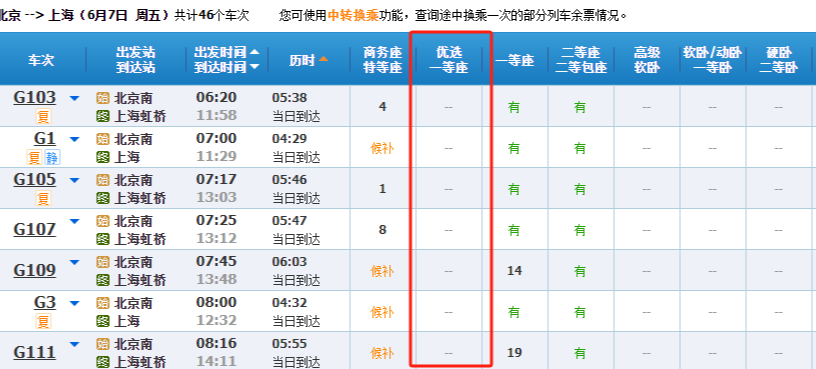Click the 终 terminal icon in the G103 row
This screenshot has width=816, height=369.
tap(103, 116)
